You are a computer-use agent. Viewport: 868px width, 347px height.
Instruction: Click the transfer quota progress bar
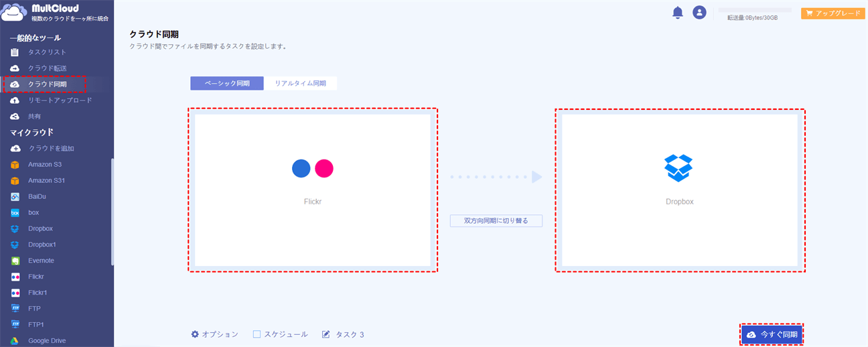click(x=754, y=11)
